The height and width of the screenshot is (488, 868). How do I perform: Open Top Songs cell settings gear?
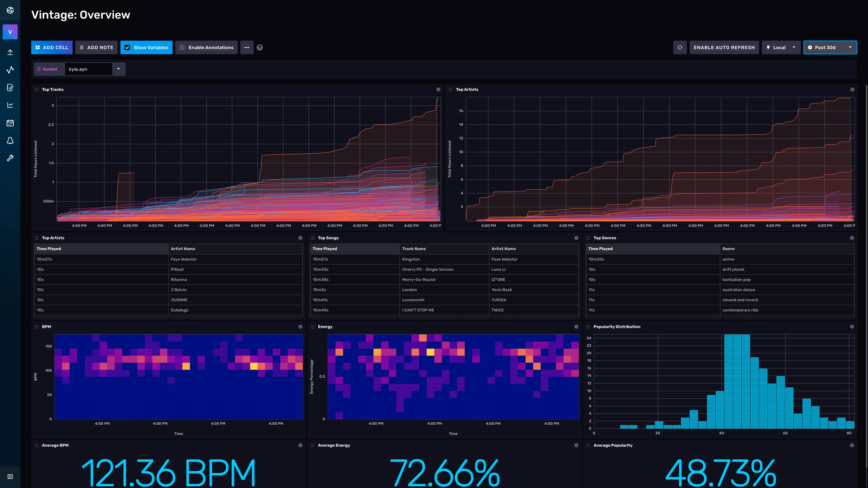576,238
